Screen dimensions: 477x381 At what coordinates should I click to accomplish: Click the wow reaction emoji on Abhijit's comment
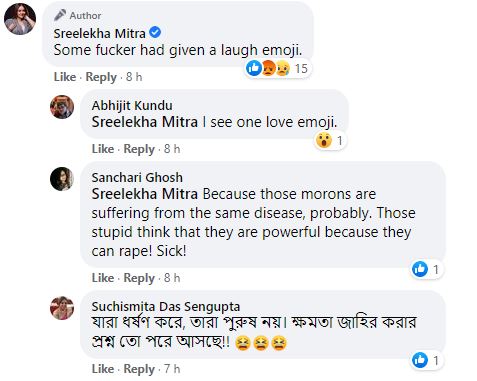coord(324,140)
